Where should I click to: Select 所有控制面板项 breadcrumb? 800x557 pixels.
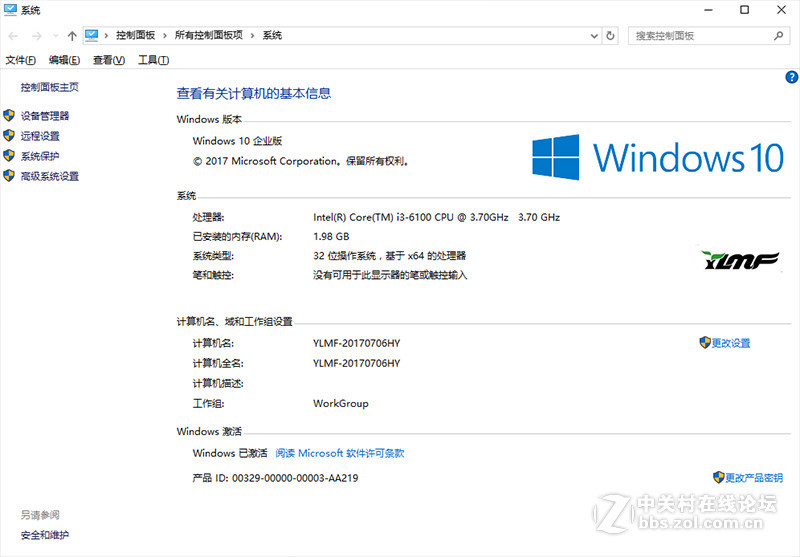[209, 35]
